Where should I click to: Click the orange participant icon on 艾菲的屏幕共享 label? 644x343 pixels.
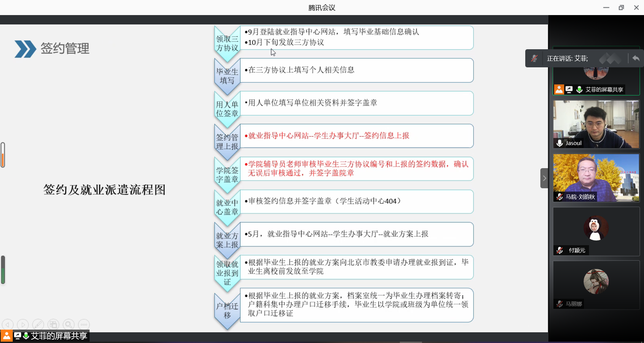click(x=558, y=89)
